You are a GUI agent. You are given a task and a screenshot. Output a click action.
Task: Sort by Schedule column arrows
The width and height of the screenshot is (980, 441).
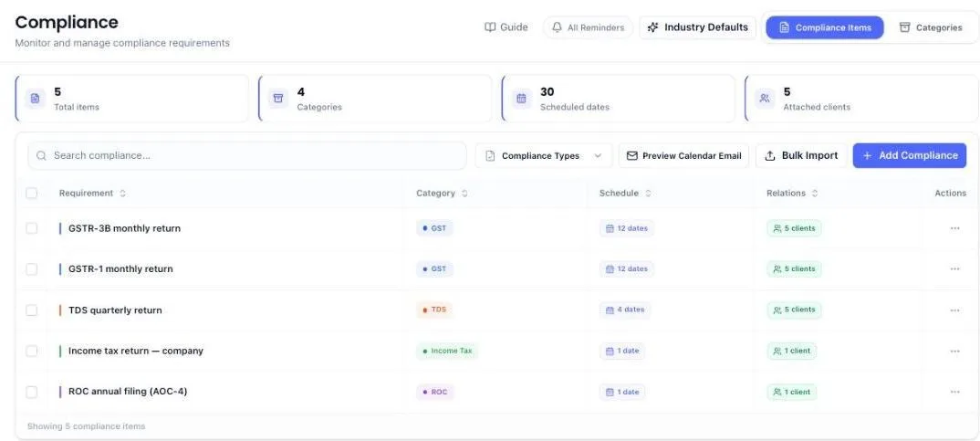[648, 194]
